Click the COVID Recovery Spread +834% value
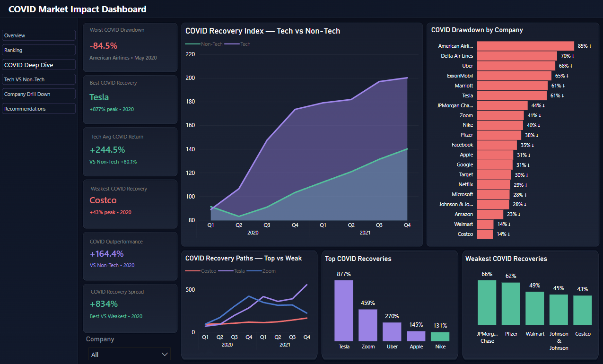Screen dimensions: 603x364 click(104, 303)
